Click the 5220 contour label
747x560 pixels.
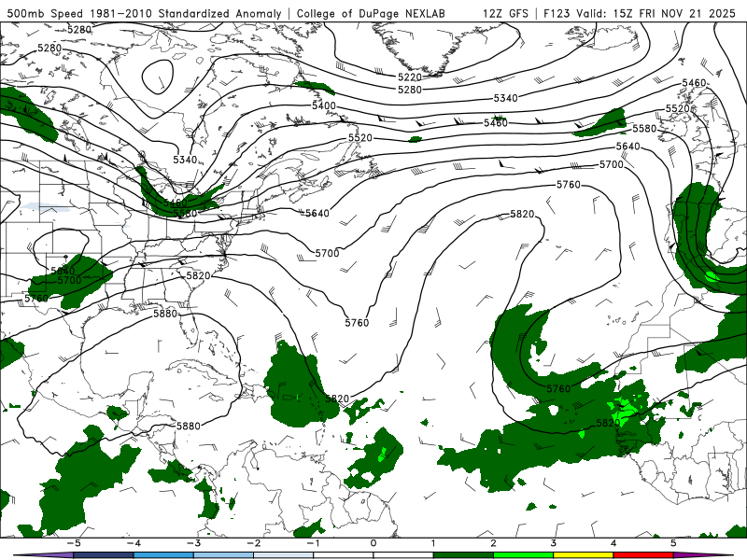(x=410, y=77)
